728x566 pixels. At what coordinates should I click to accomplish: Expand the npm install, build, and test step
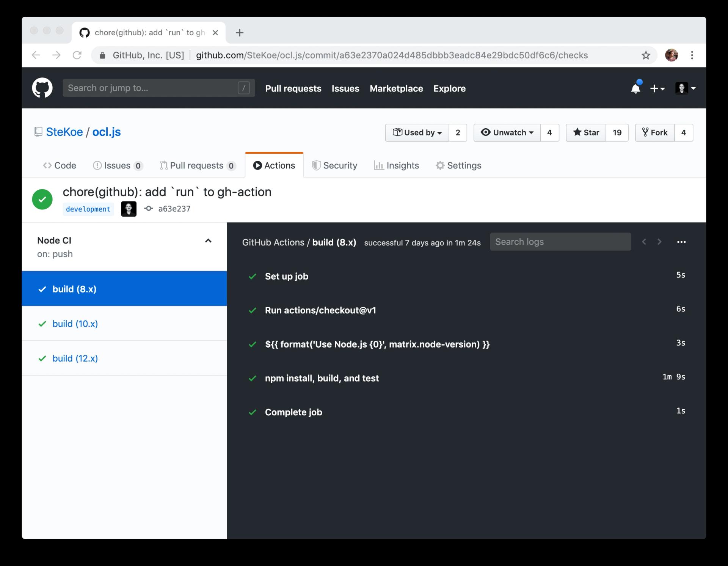pos(322,378)
